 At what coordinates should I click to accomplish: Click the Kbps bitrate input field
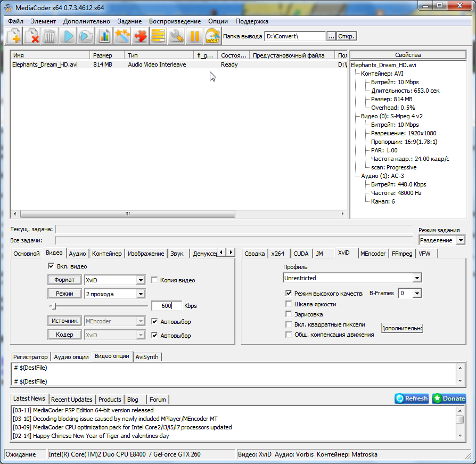tap(167, 305)
